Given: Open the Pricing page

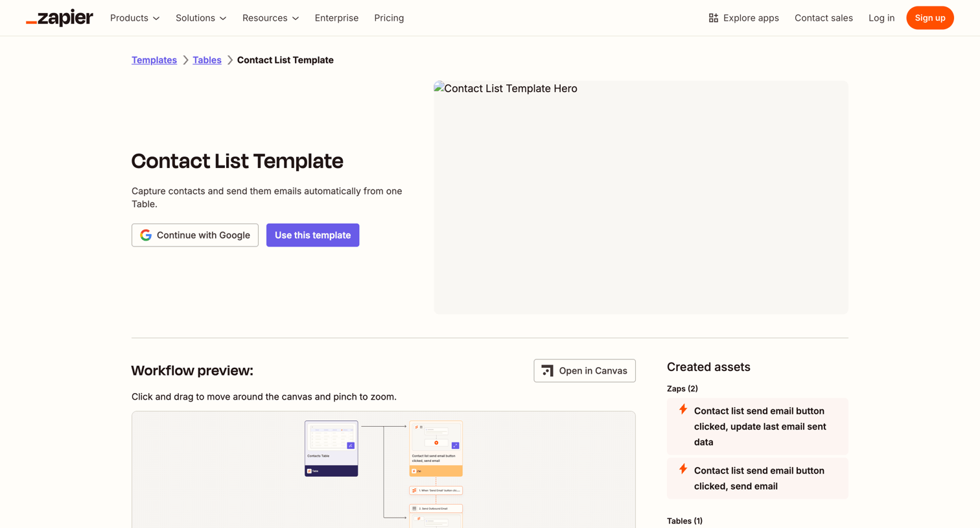Looking at the screenshot, I should (389, 18).
